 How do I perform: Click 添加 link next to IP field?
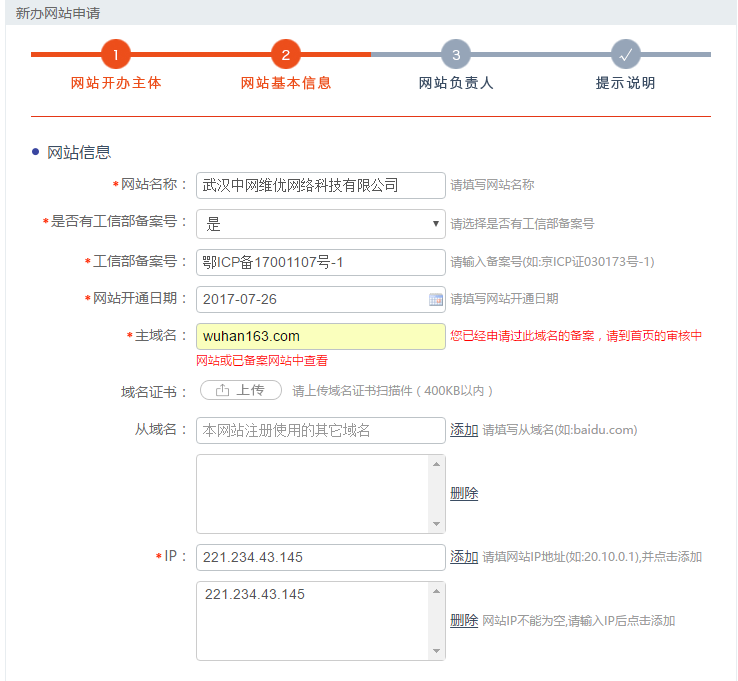point(464,557)
